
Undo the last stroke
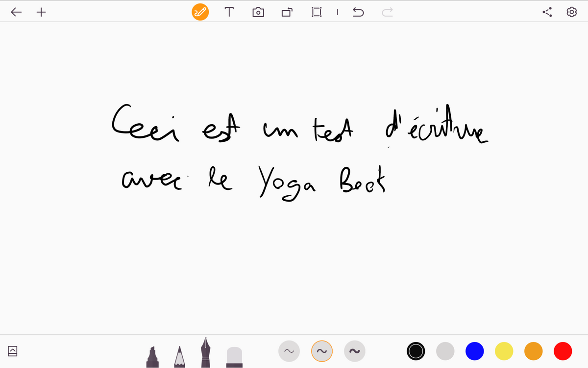(x=358, y=12)
